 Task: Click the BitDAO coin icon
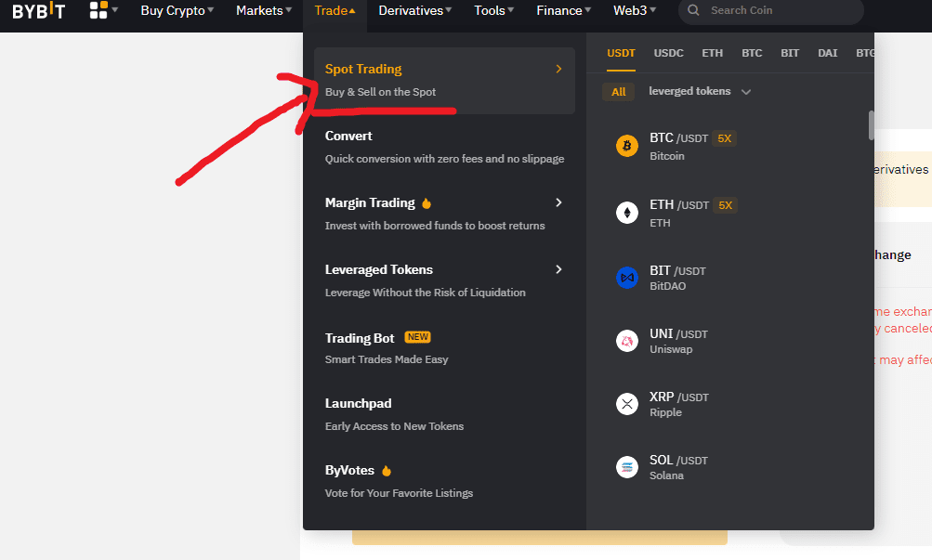click(626, 278)
